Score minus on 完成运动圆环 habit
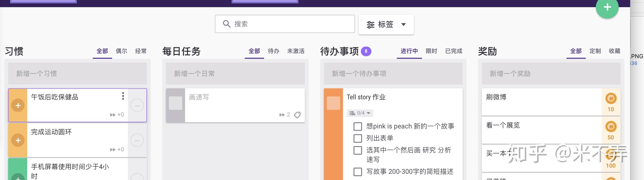The width and height of the screenshot is (644, 180). coord(137,140)
